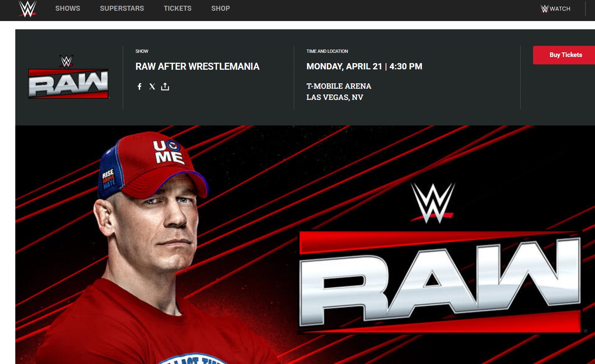Open the WWE Watch link

point(556,9)
